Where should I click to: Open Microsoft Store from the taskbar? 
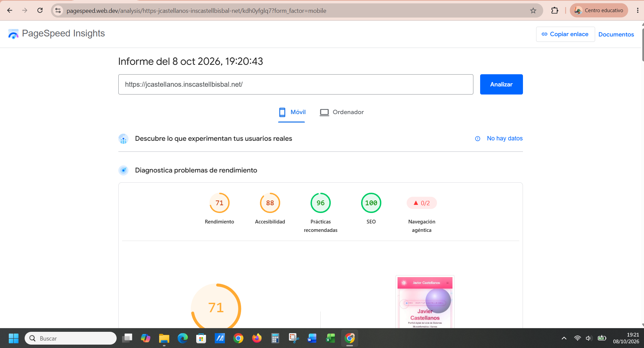[x=201, y=338]
